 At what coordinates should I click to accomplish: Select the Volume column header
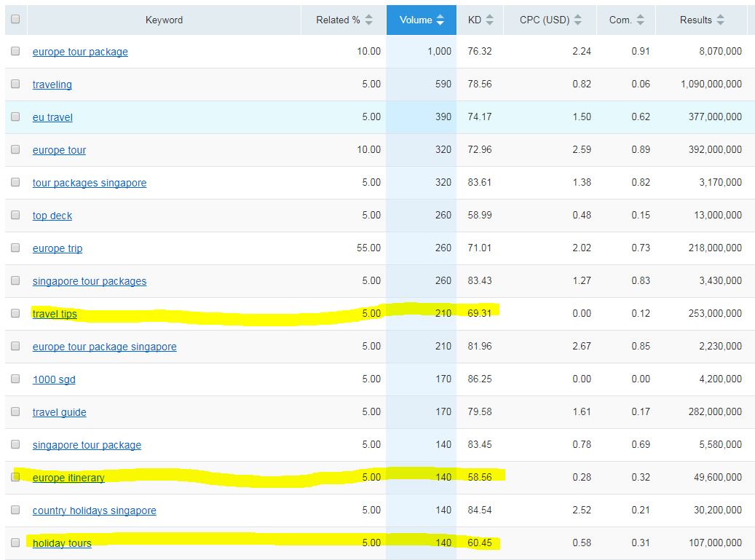[422, 20]
